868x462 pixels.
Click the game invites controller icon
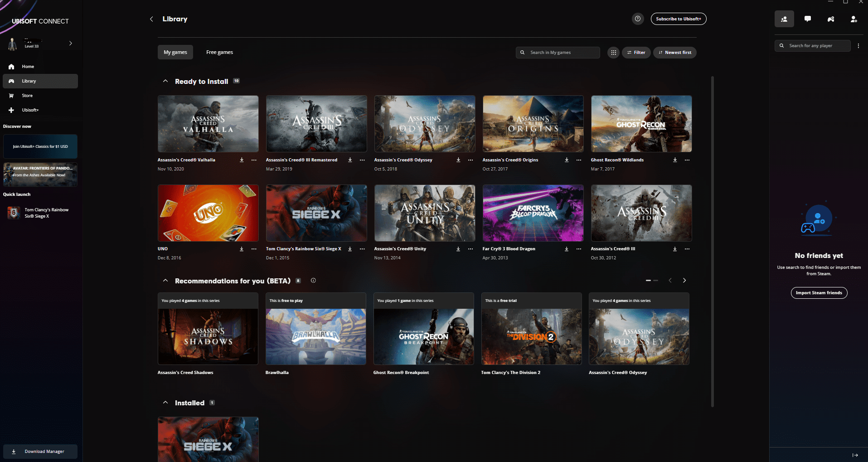pyautogui.click(x=831, y=19)
